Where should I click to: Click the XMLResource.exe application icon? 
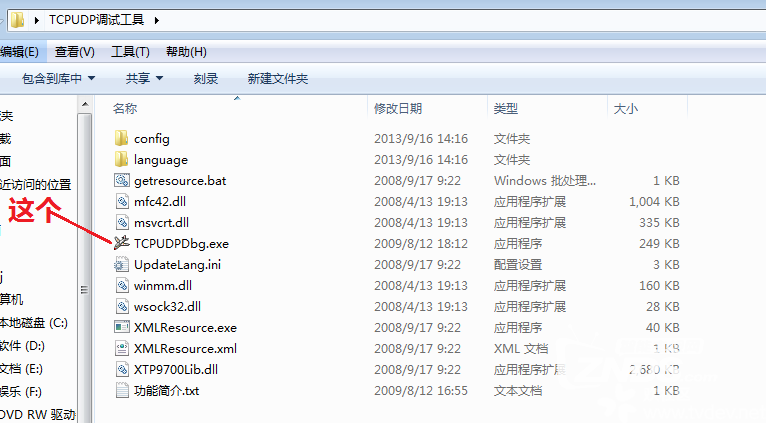122,327
